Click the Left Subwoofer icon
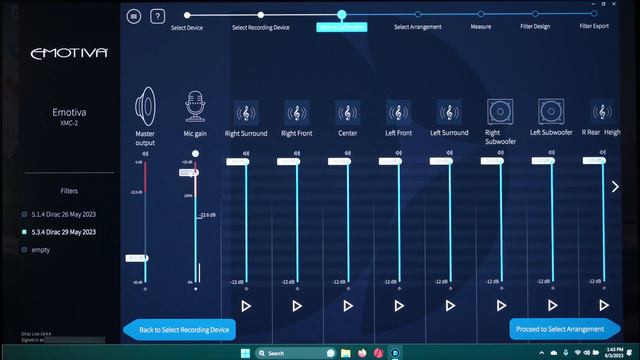 (551, 111)
